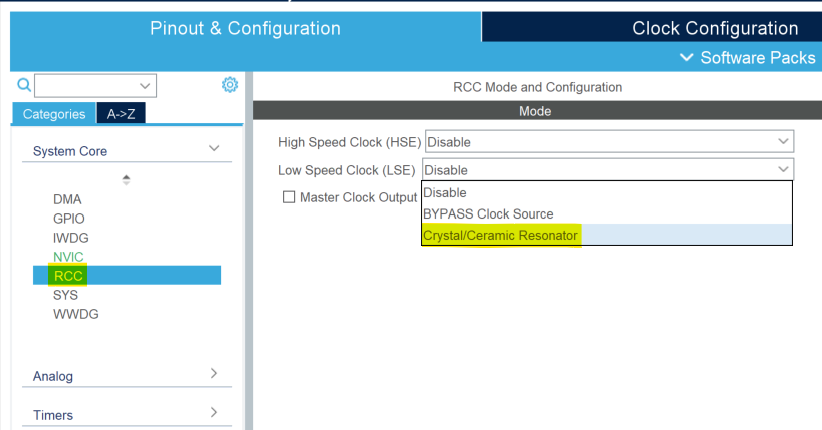The height and width of the screenshot is (430, 822).
Task: Collapse the System Core category
Action: 214,148
